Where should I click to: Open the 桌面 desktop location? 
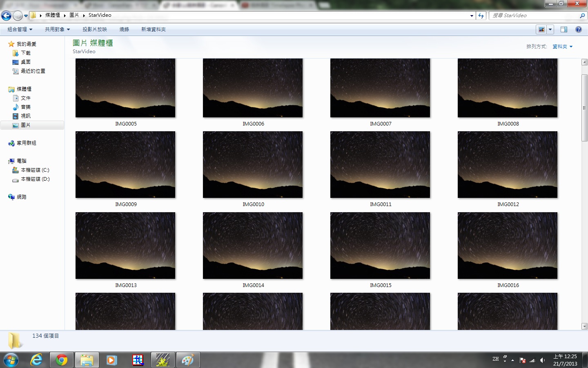tap(26, 62)
